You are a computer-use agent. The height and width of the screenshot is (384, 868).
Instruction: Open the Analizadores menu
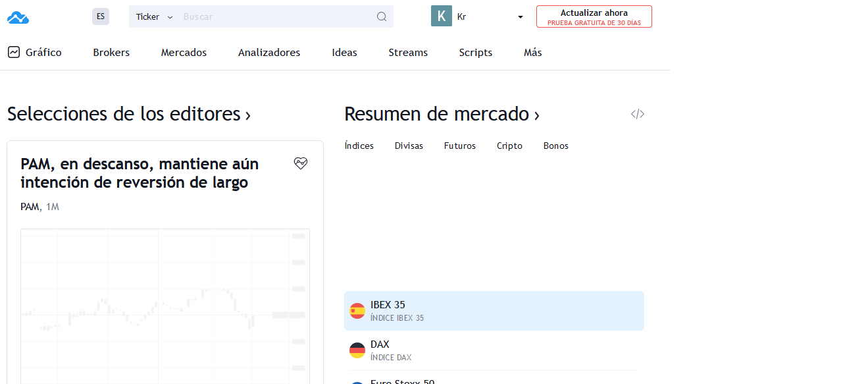[x=269, y=53]
